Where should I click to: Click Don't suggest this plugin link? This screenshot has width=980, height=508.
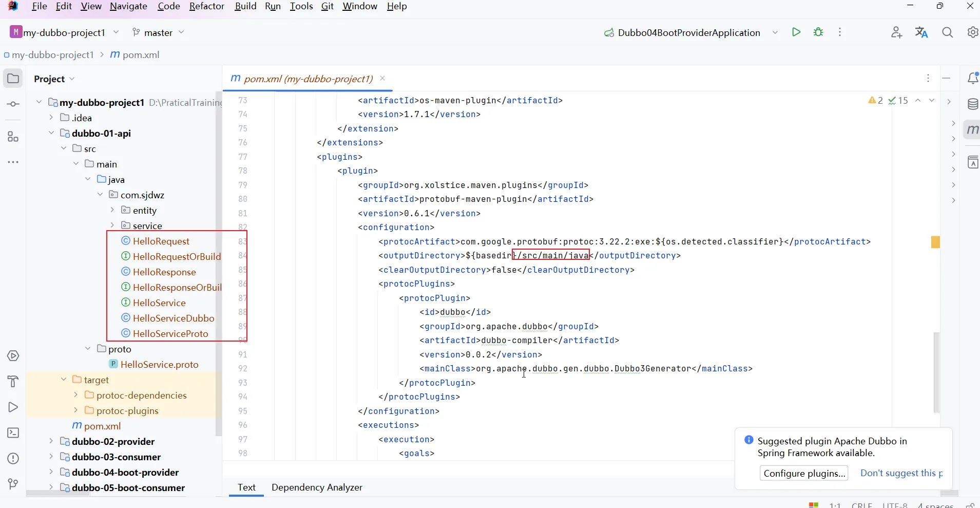click(x=901, y=473)
